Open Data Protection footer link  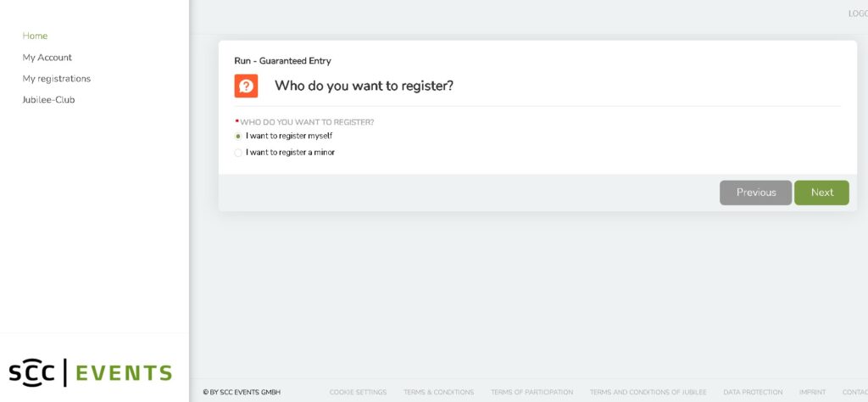pos(753,392)
